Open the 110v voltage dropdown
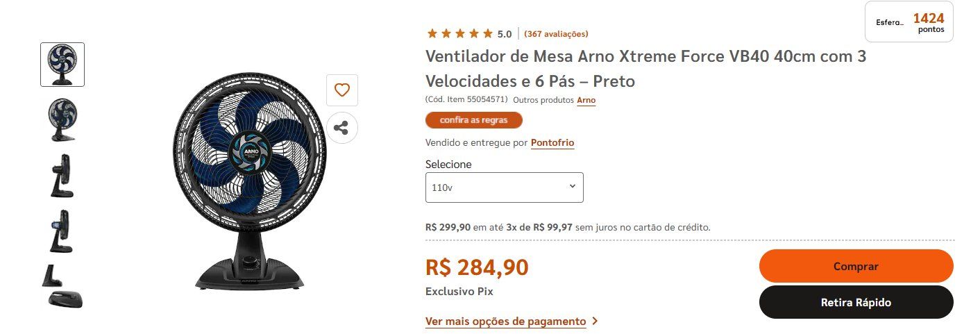The height and width of the screenshot is (334, 980). point(505,187)
